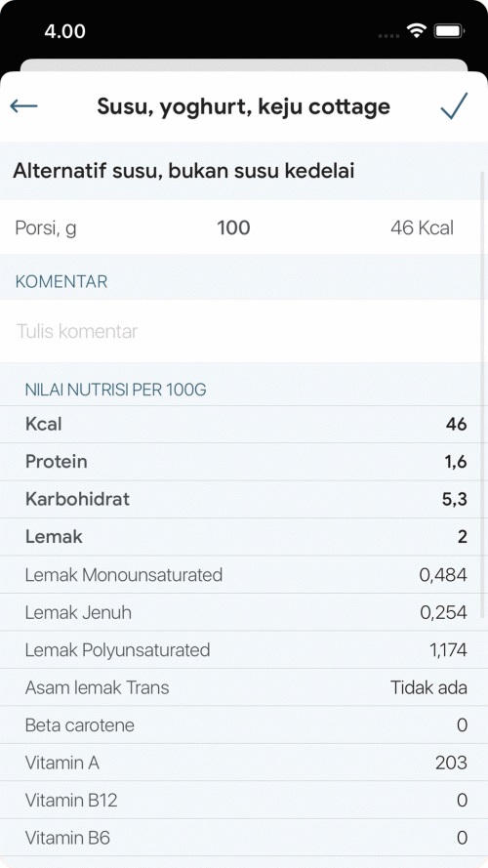Viewport: 488px width, 868px height.
Task: Tap the Asam lemak Trans row
Action: pos(244,687)
